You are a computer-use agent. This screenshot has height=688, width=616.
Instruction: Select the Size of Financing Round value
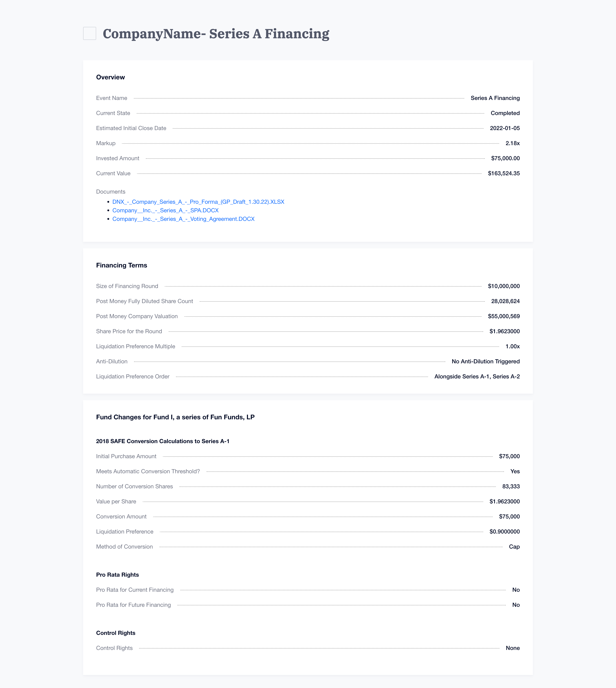pos(504,286)
